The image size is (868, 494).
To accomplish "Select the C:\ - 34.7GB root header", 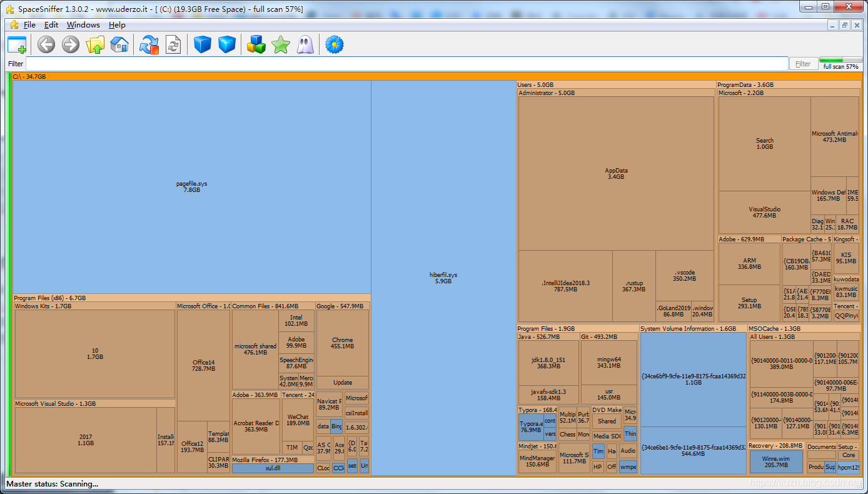I will tap(437, 76).
